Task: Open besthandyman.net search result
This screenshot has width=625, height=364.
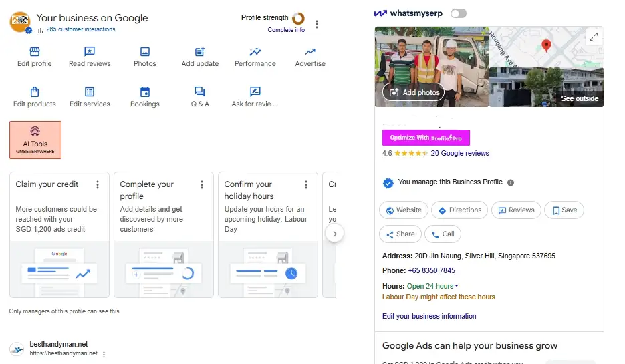Action: pyautogui.click(x=59, y=345)
